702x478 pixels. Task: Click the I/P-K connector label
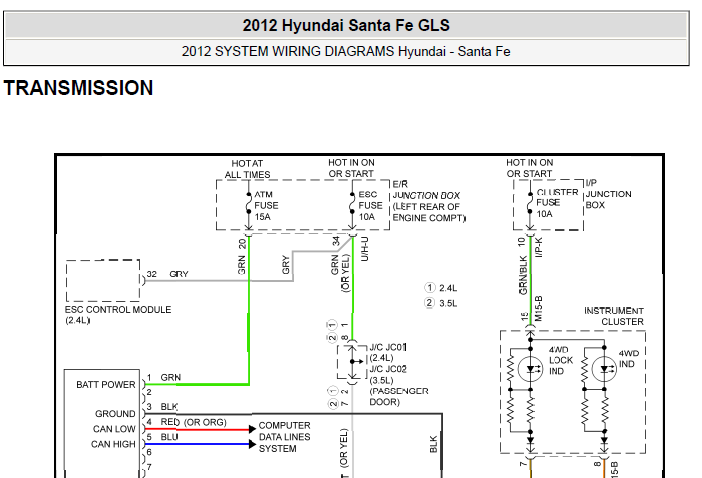tap(539, 248)
